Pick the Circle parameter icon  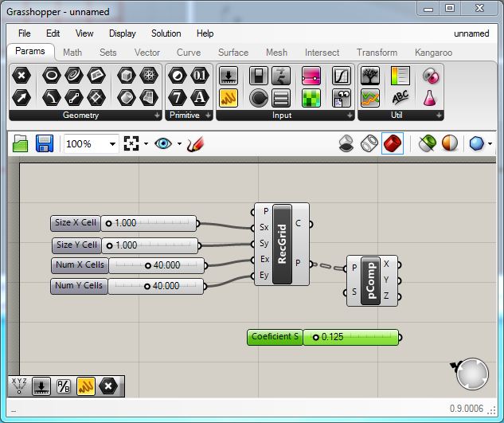[52, 76]
